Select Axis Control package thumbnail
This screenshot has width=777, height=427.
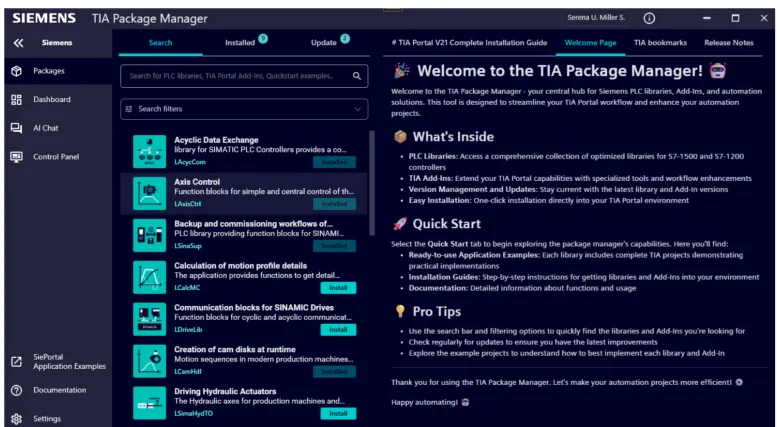point(150,194)
